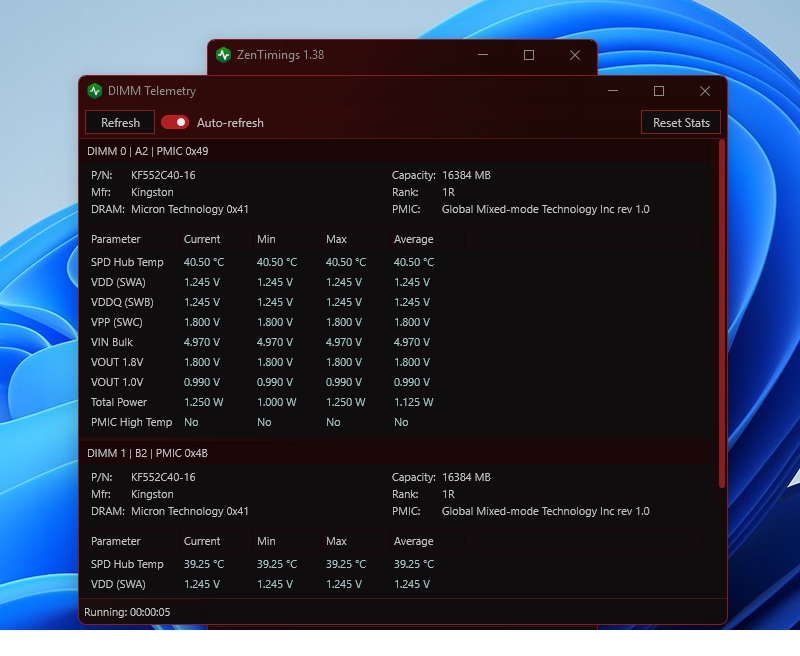Click the ZenTimings 1.38 window title
The width and height of the screenshot is (800, 656).
click(x=280, y=55)
